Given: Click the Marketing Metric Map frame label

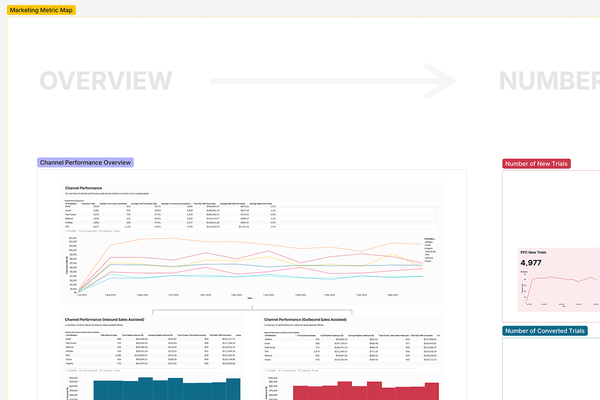Looking at the screenshot, I should (x=43, y=9).
